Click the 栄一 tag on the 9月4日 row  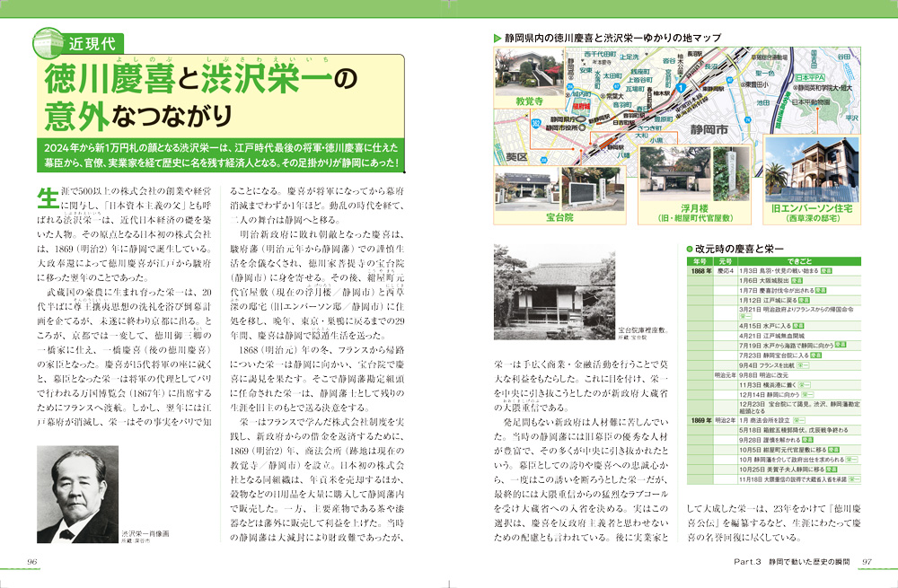coord(803,365)
